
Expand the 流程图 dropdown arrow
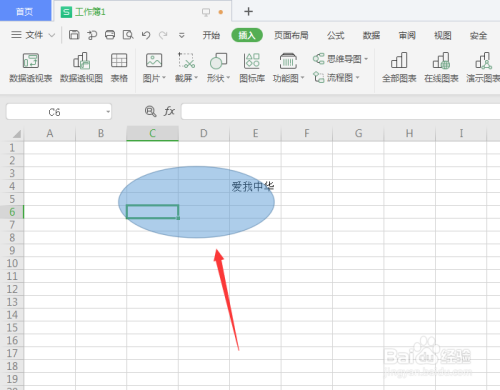click(x=357, y=78)
